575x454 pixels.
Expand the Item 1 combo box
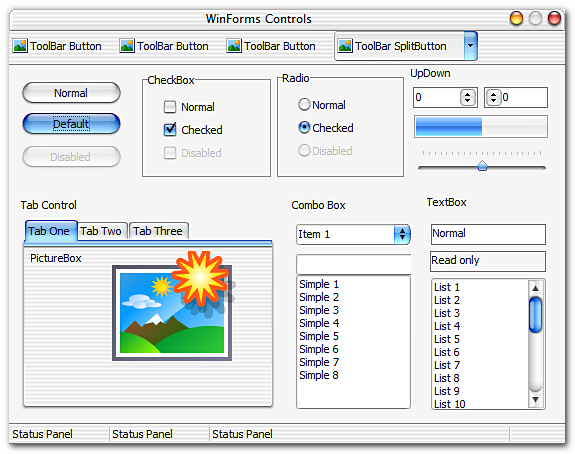[x=402, y=234]
